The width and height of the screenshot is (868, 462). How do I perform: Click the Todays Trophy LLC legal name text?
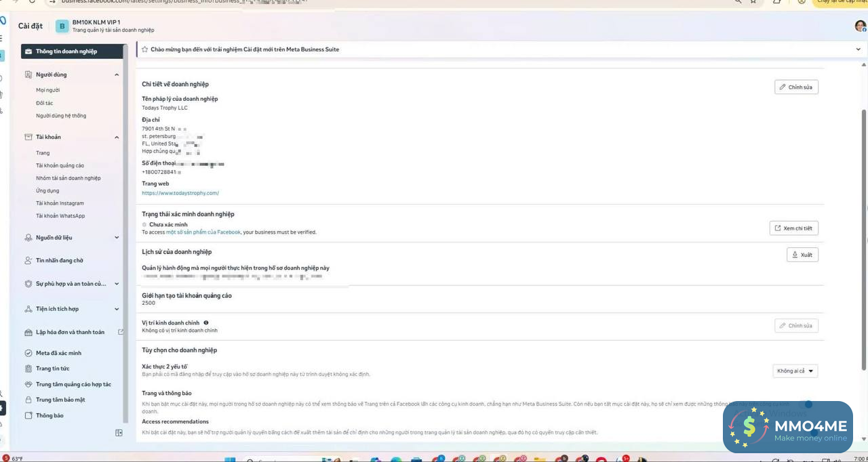[165, 108]
